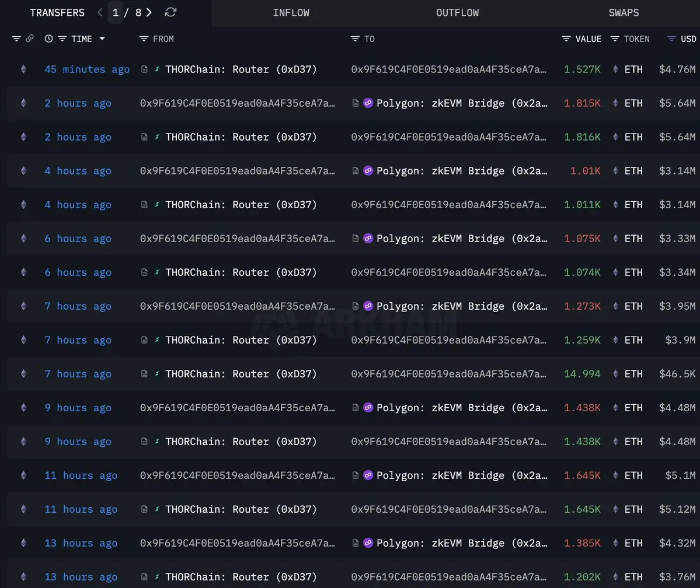Click ETH token icon in the 1.202K row
Viewport: 700px width, 588px height.
tap(615, 577)
